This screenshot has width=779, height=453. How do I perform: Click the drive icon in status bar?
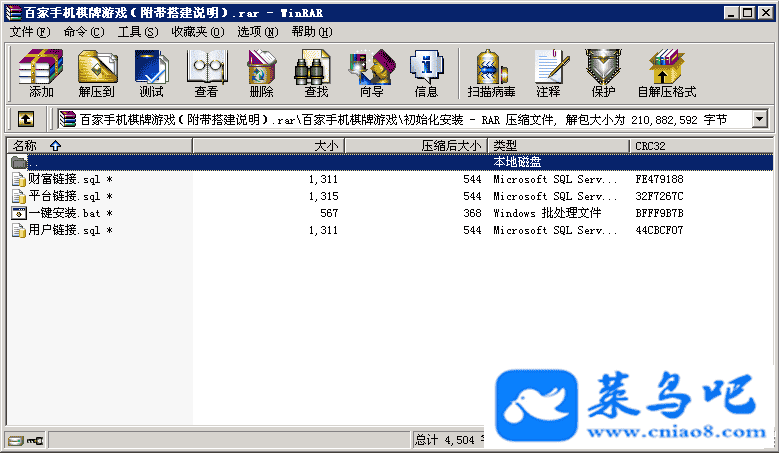point(15,441)
